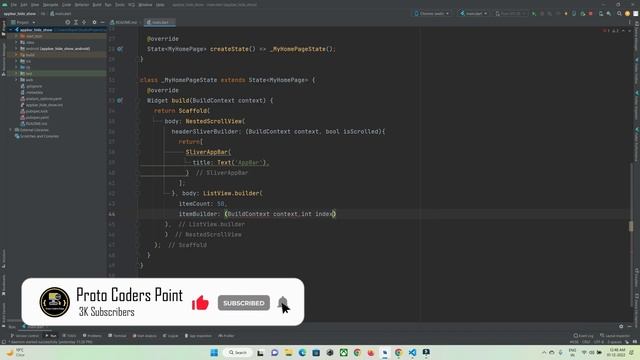Open the Dart Analysis tool window
The image size is (640, 360).
point(144,336)
